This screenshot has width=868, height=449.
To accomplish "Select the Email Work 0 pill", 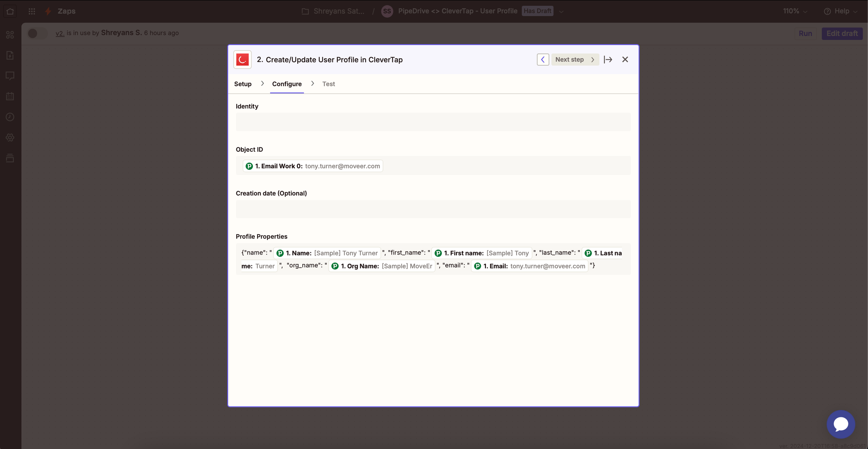I will [x=313, y=166].
